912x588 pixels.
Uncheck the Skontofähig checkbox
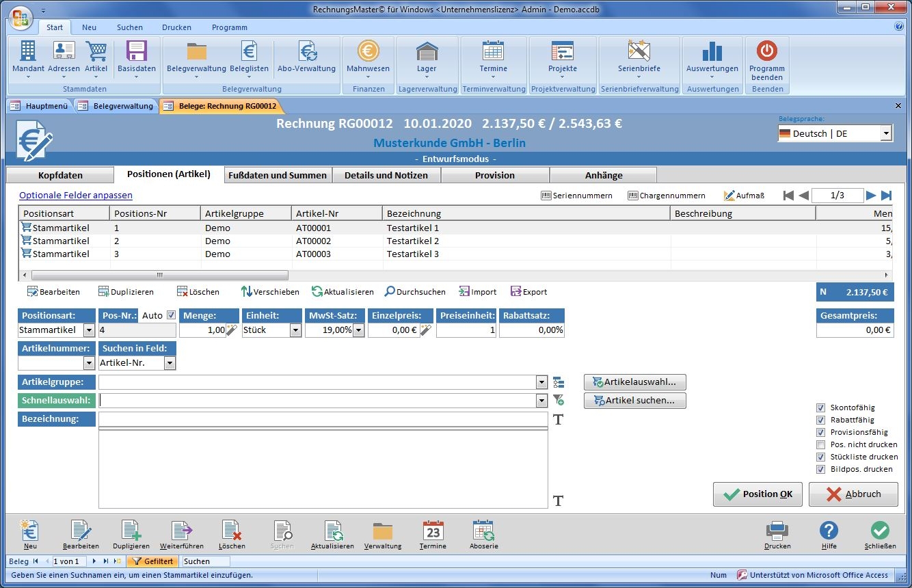pos(821,407)
